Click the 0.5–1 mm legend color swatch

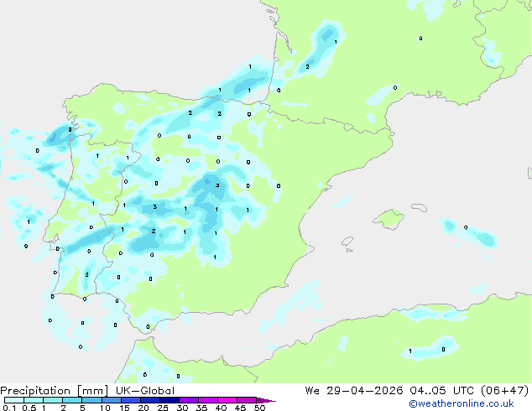(34, 400)
